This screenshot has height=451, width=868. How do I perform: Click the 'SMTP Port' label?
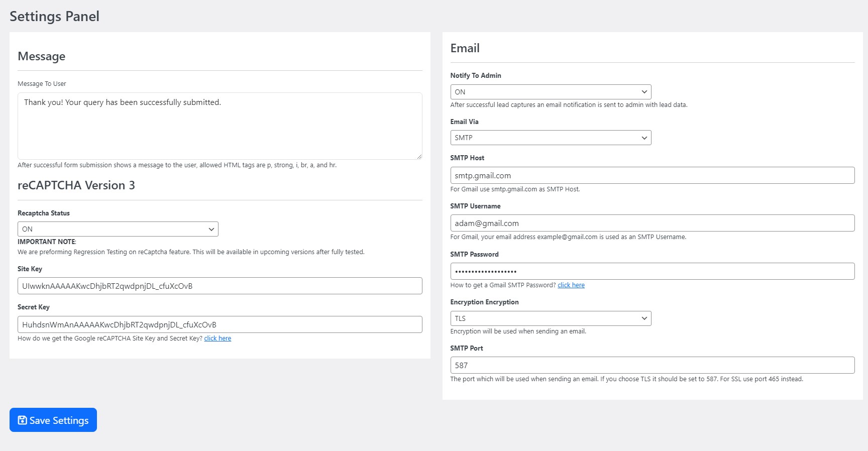tap(467, 349)
